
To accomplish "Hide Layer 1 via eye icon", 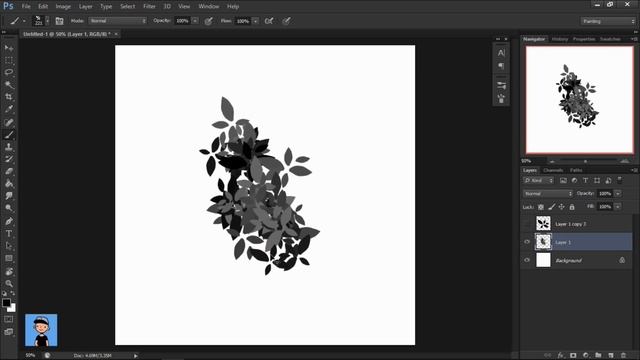I will [527, 242].
